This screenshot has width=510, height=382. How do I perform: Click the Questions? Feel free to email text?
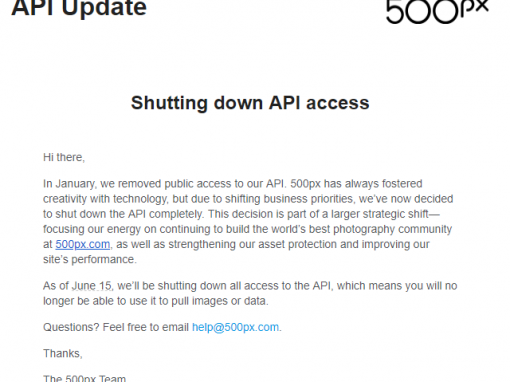click(x=116, y=327)
